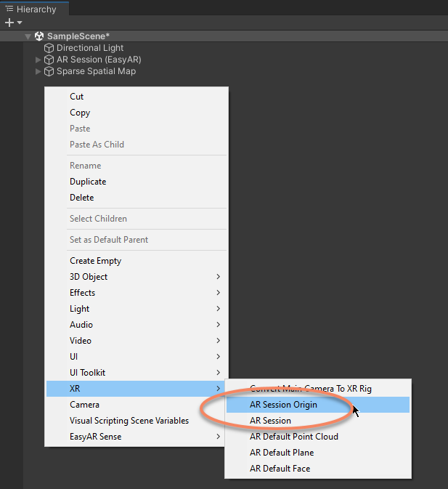The height and width of the screenshot is (489, 448).
Task: Expand the Sparse Spatial Map tree arrow
Action: [x=38, y=71]
